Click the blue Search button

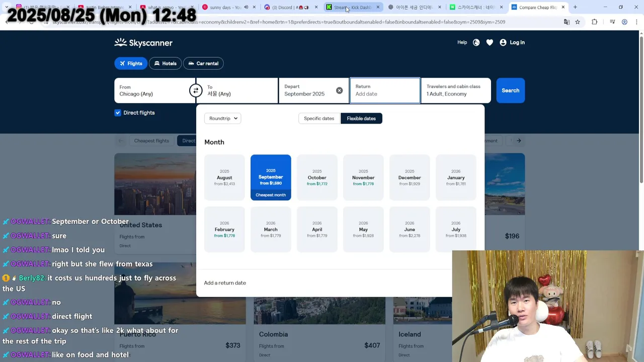(x=510, y=90)
